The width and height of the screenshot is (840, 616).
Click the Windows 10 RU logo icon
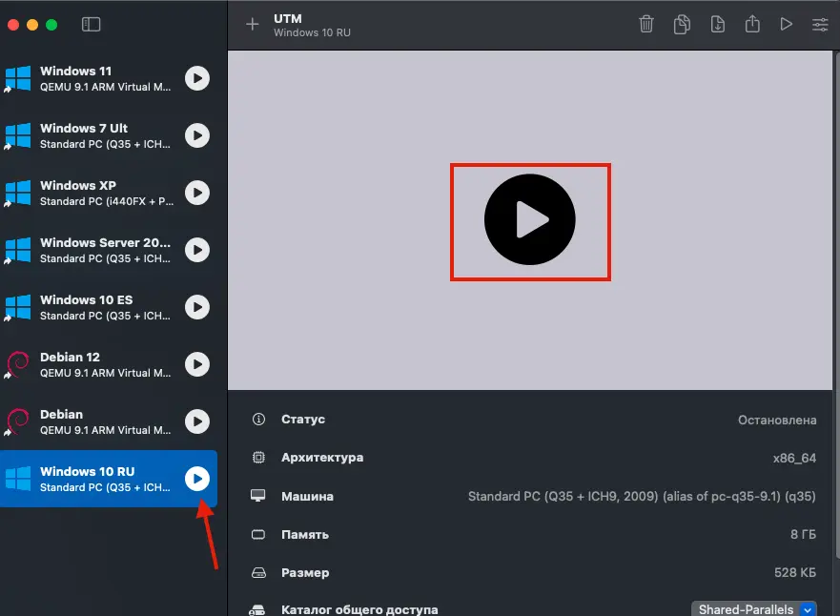click(x=18, y=479)
